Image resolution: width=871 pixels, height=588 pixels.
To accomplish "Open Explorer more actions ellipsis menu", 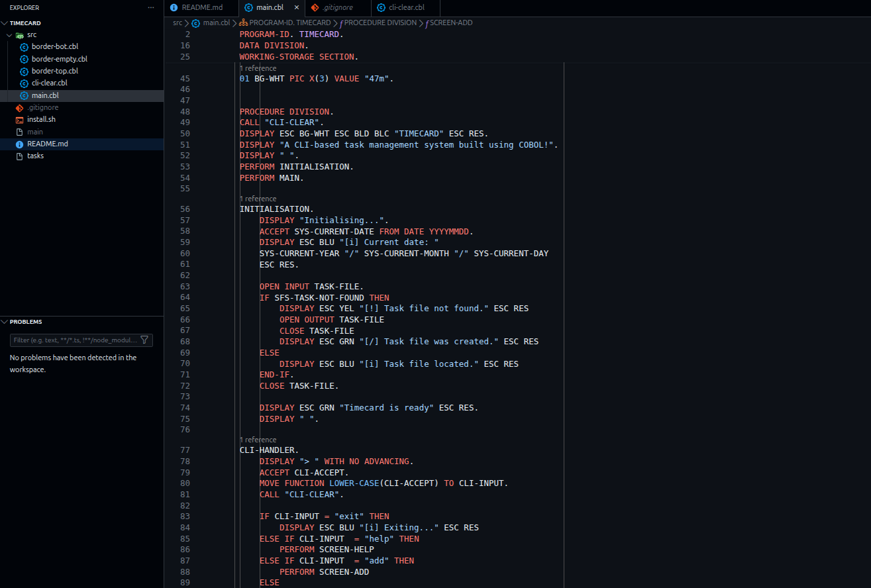I will [x=151, y=8].
